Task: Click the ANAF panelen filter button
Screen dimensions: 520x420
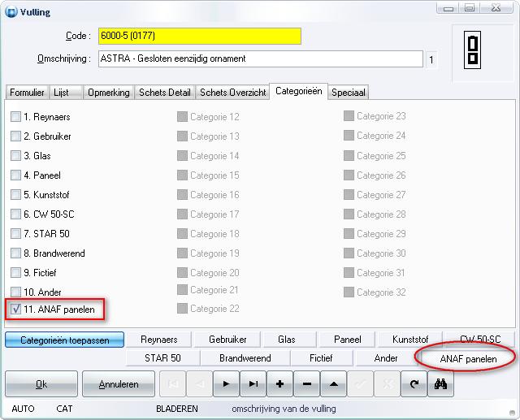Action: coord(468,359)
